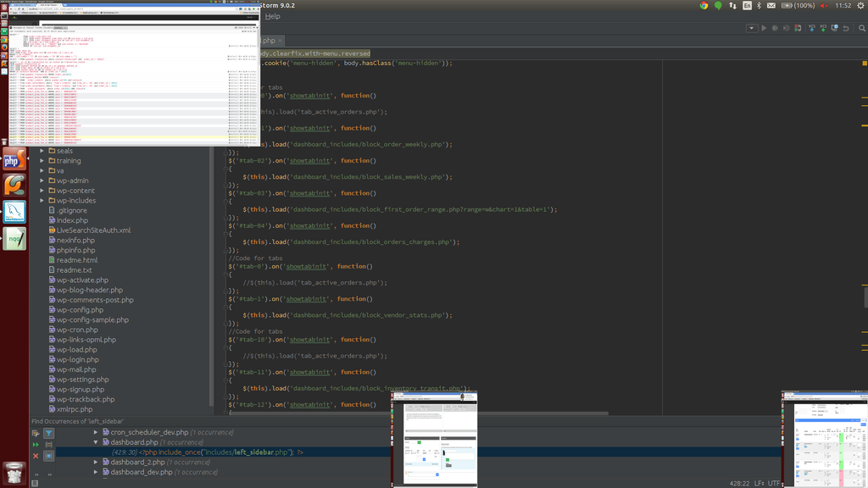This screenshot has height=488, width=868.
Task: Collapse the dashboard.php occurrence node
Action: (x=96, y=442)
